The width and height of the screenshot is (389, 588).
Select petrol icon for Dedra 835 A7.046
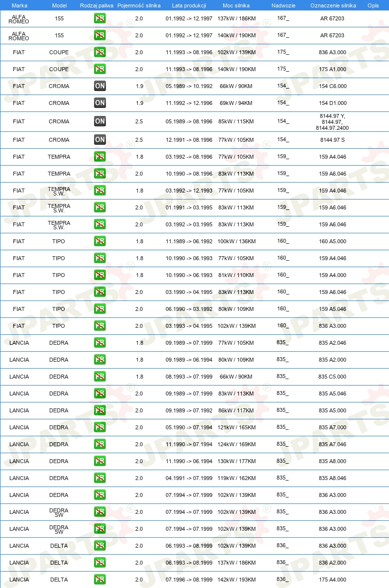[100, 444]
